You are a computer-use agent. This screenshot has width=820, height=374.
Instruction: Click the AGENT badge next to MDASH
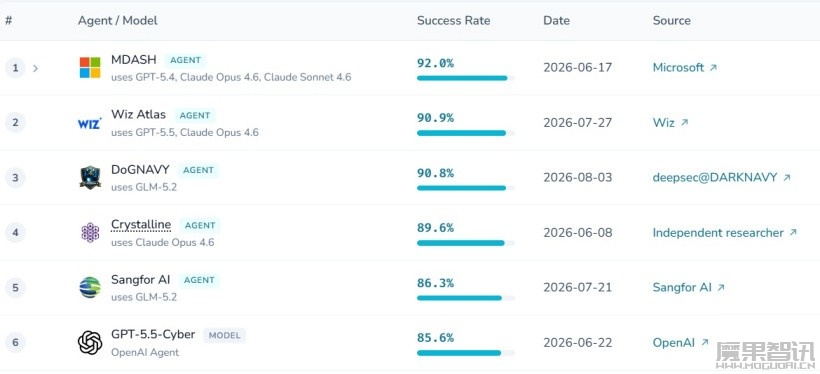pyautogui.click(x=186, y=60)
